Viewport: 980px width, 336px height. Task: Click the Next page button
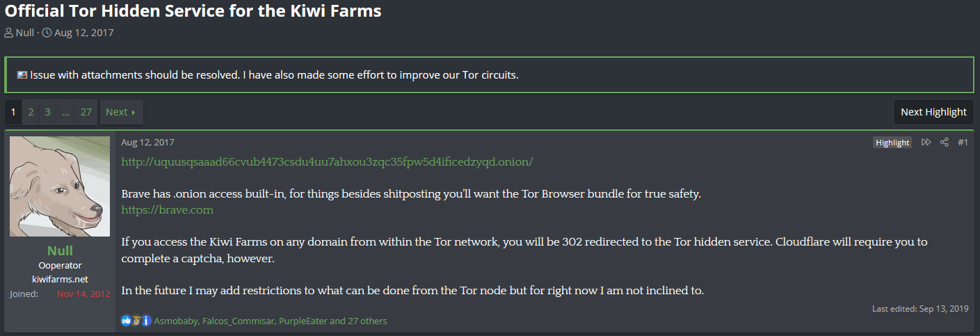(x=121, y=111)
